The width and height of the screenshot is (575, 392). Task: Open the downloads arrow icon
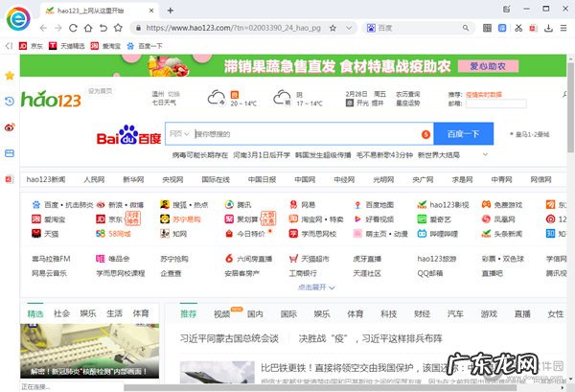pos(548,28)
